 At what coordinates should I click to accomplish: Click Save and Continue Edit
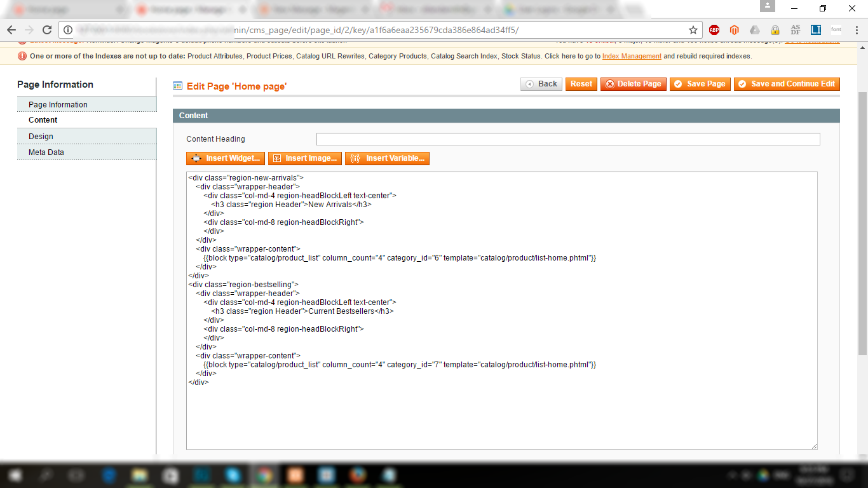click(787, 84)
